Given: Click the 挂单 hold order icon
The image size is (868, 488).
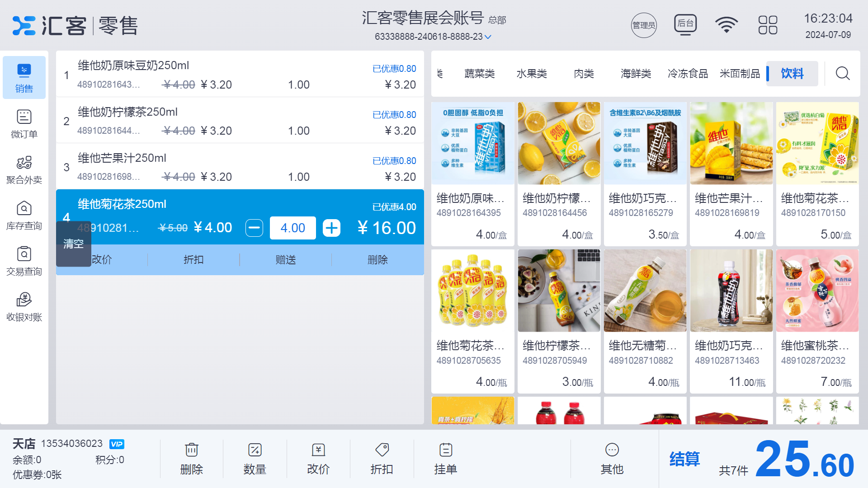Looking at the screenshot, I should click(445, 458).
